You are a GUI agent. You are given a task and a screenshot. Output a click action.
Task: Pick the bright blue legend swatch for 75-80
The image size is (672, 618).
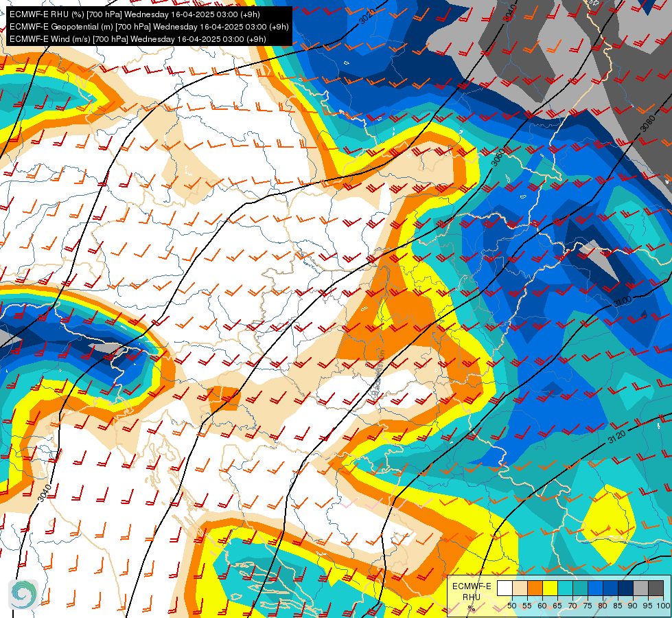[x=595, y=588]
